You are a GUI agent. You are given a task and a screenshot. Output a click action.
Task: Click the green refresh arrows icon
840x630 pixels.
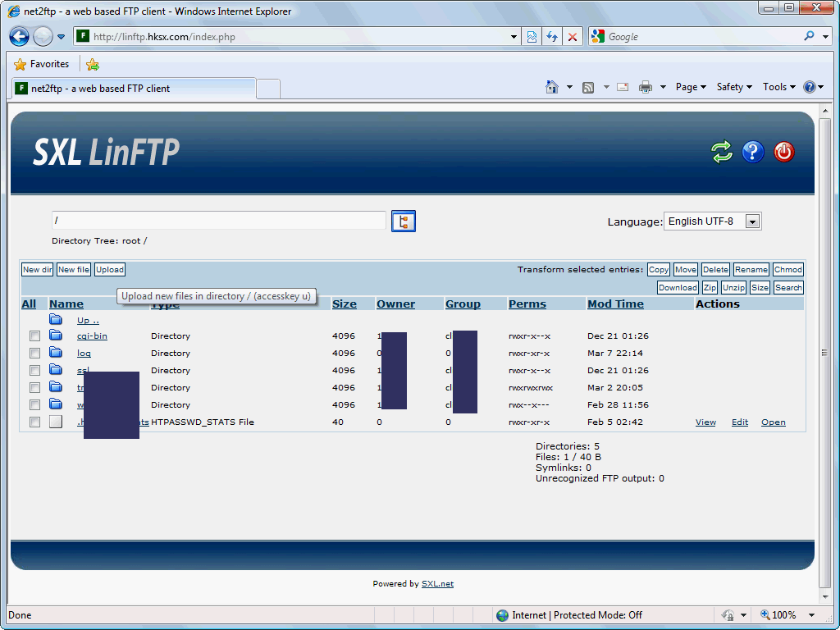tap(721, 152)
